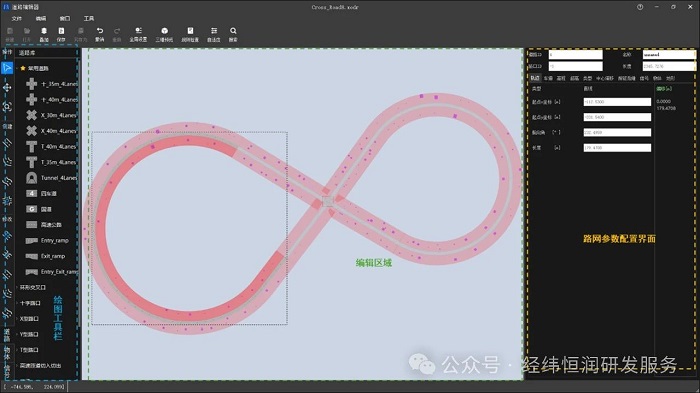Choose the +_35m_4Lanes crossroad template
This screenshot has height=393, width=700.
51,84
